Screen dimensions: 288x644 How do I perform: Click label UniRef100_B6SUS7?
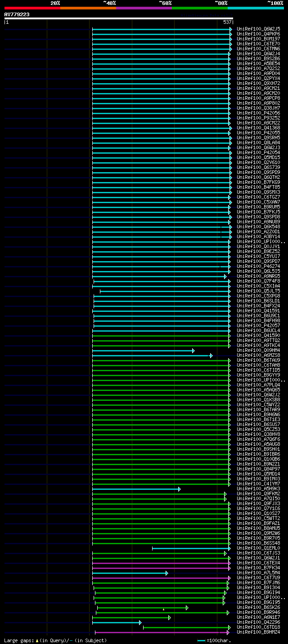258,424
